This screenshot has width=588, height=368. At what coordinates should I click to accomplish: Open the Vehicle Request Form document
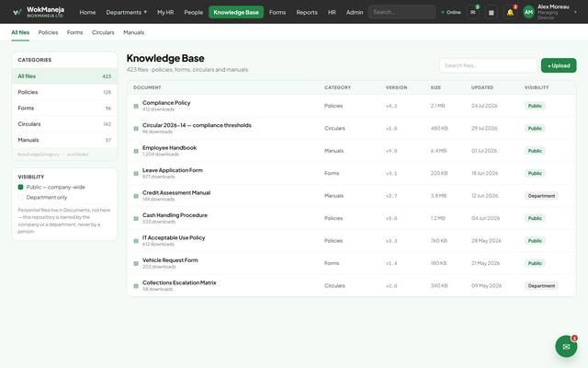pyautogui.click(x=170, y=260)
